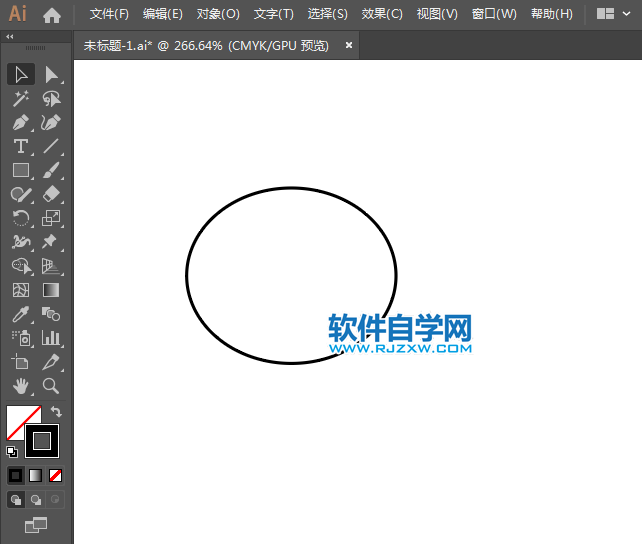Choose the Rectangle shape tool
Image resolution: width=642 pixels, height=544 pixels.
(x=20, y=171)
